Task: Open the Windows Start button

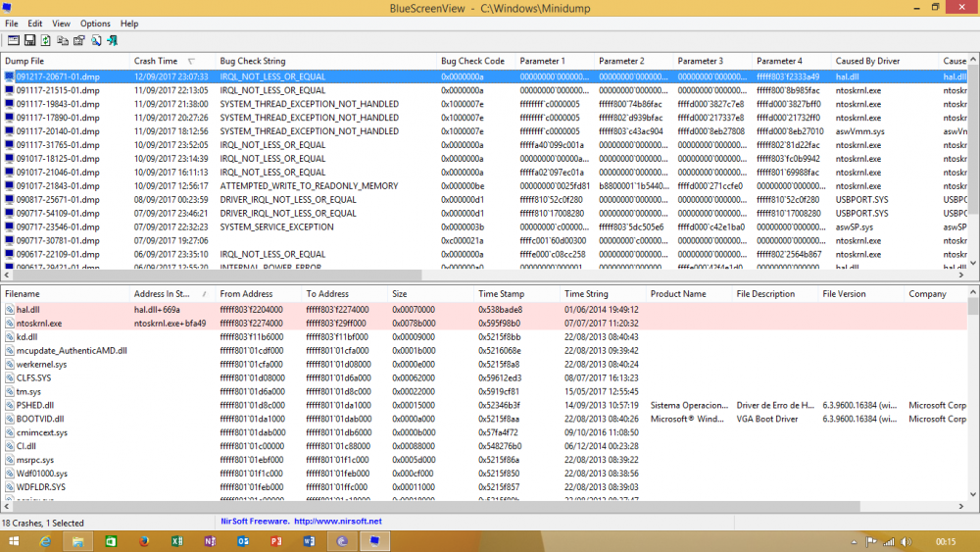Action: [14, 541]
